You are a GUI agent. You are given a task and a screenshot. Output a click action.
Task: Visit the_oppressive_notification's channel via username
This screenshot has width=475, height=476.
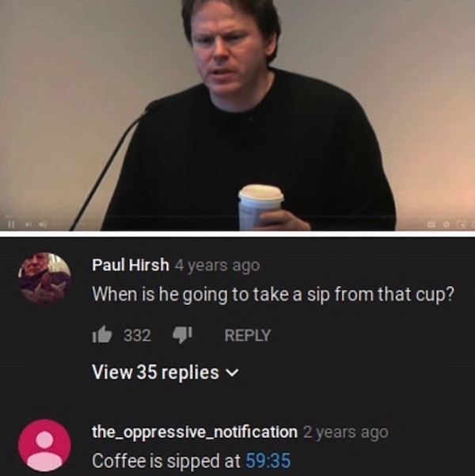tap(195, 432)
